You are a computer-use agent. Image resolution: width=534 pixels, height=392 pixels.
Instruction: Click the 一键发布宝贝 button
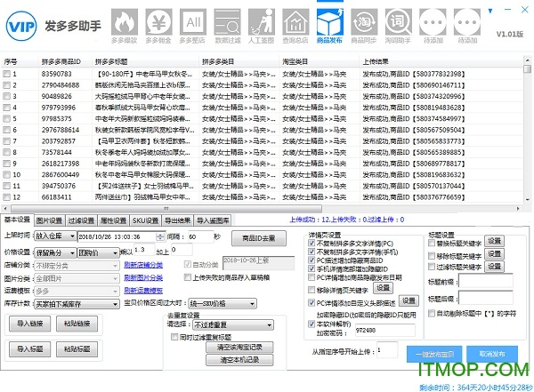(434, 355)
